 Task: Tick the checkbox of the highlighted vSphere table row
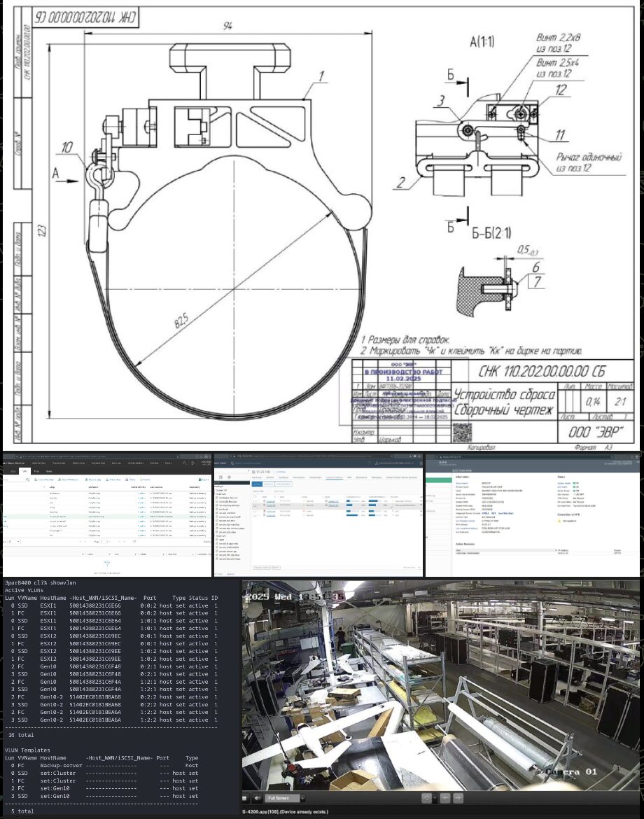coord(255,505)
